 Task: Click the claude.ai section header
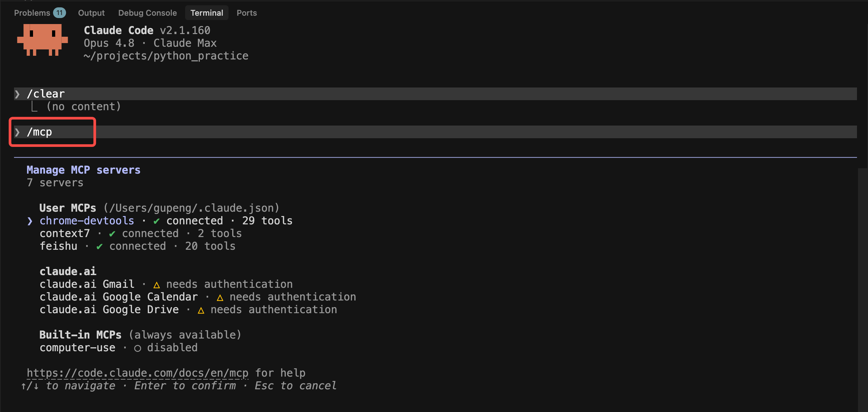68,271
